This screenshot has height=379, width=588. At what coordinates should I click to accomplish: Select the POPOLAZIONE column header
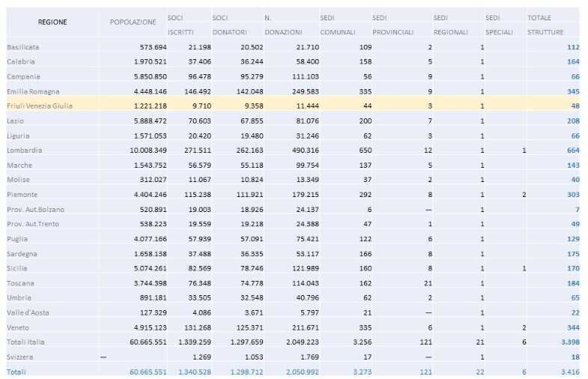tap(133, 22)
